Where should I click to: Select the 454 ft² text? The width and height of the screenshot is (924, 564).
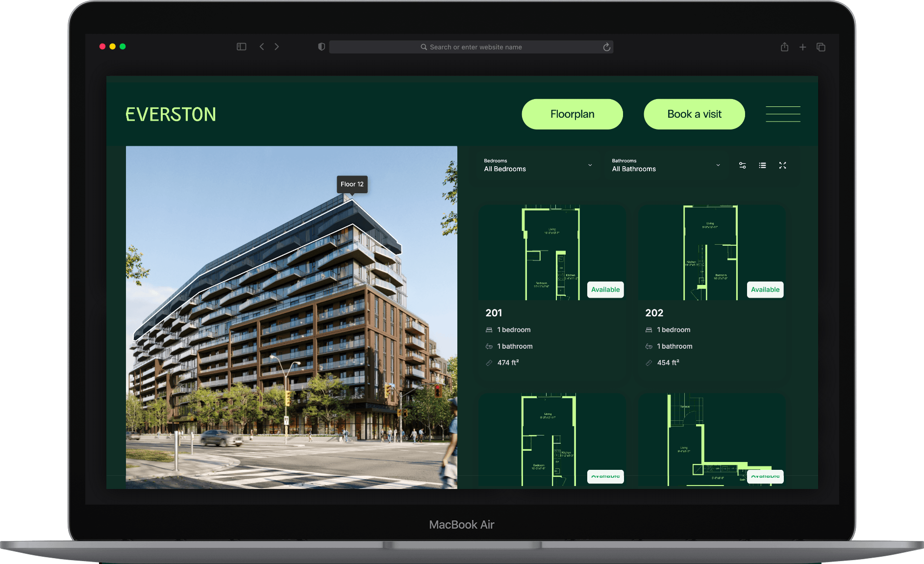pos(668,362)
